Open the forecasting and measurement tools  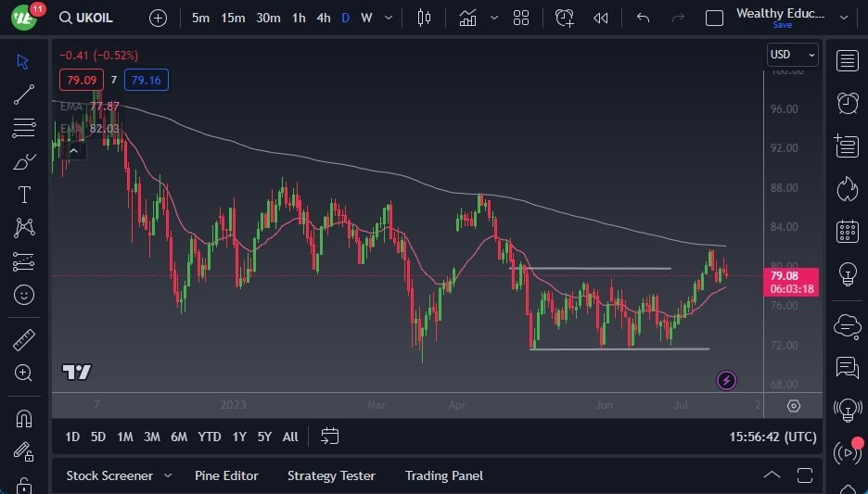click(24, 261)
